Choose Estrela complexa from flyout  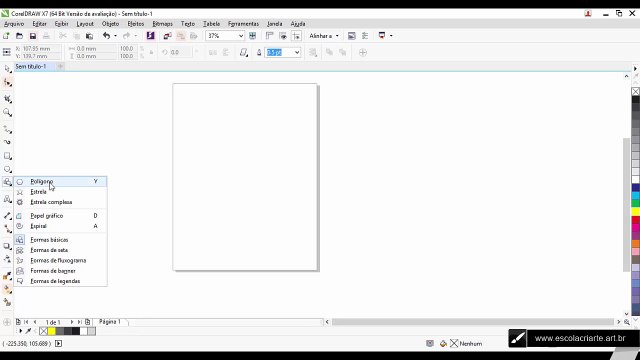pos(60,202)
